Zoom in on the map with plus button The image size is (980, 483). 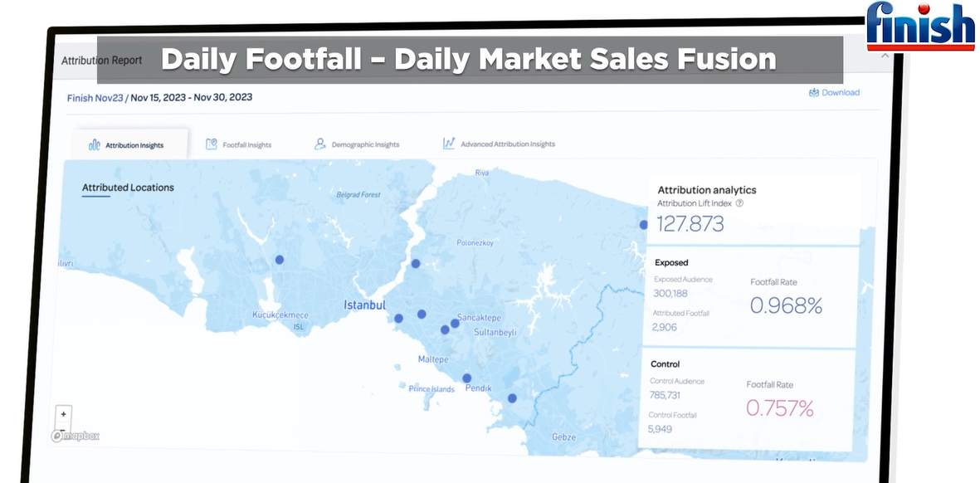pos(63,412)
